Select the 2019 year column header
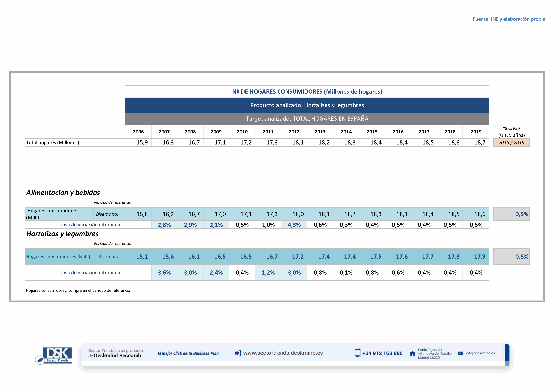This screenshot has width=554, height=392. click(x=476, y=132)
